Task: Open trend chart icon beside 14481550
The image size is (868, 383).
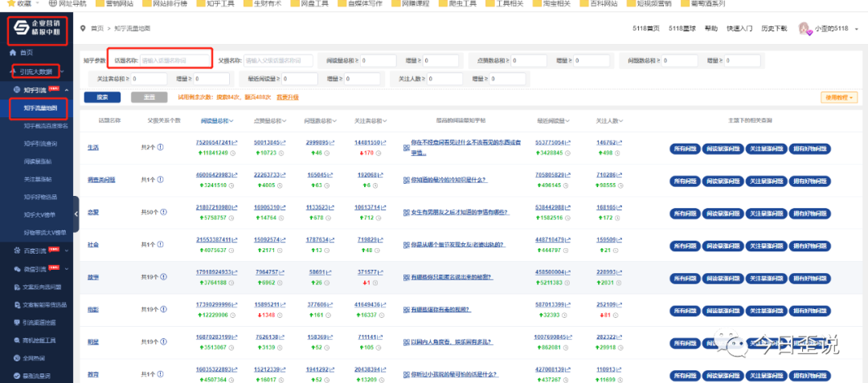Action: (382, 143)
